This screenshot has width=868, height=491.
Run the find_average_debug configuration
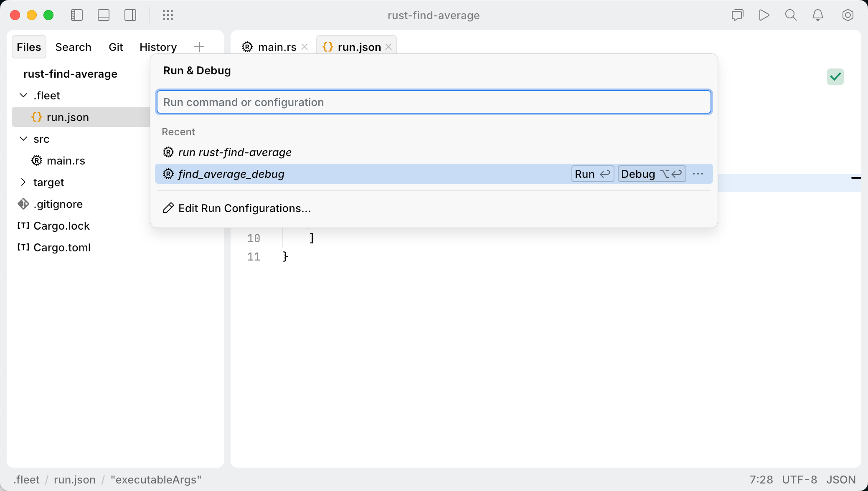click(592, 174)
